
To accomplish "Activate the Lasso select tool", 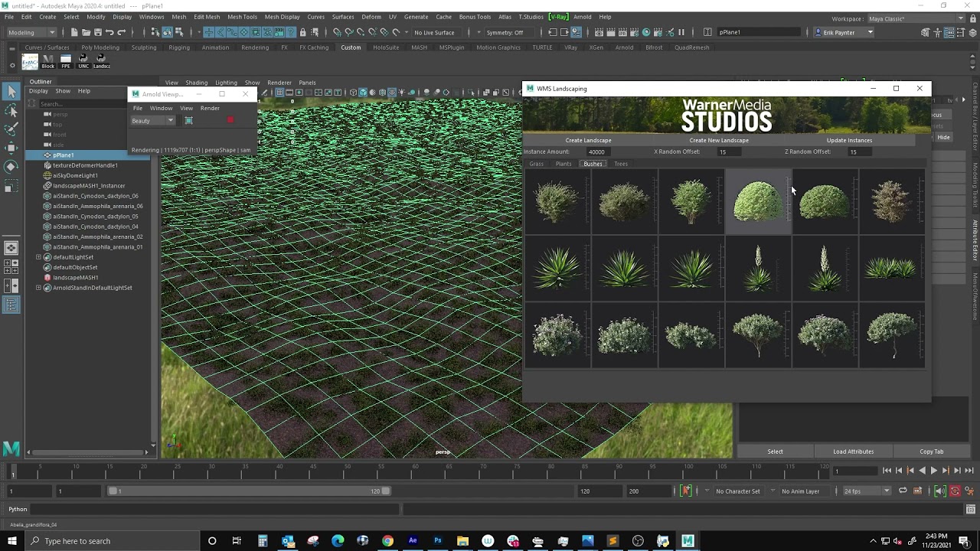I will (11, 111).
